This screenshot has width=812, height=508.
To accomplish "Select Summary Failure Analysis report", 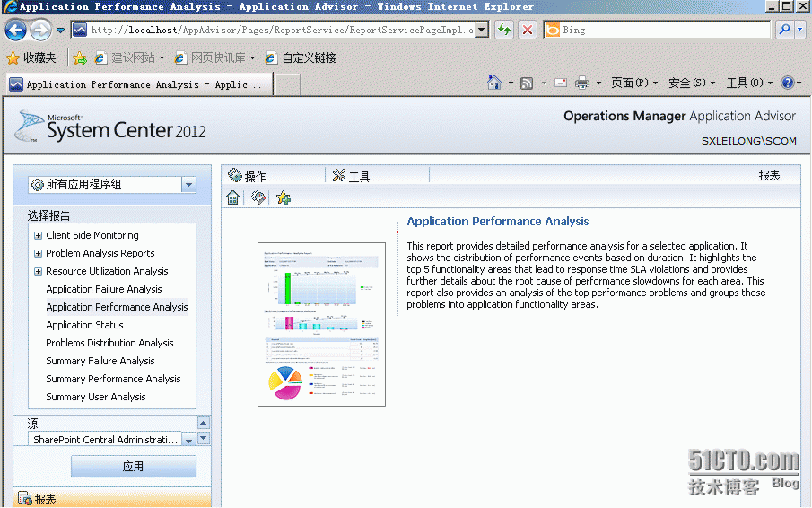I will [x=100, y=361].
